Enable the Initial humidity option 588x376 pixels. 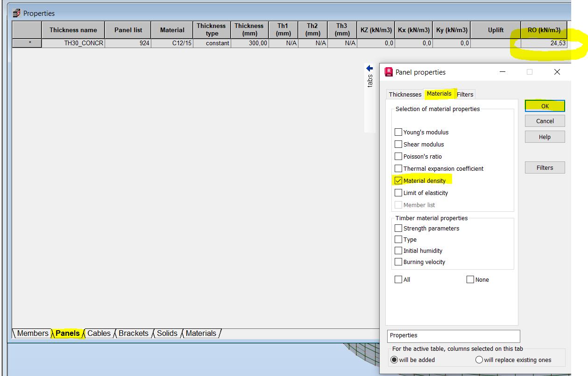pyautogui.click(x=398, y=251)
